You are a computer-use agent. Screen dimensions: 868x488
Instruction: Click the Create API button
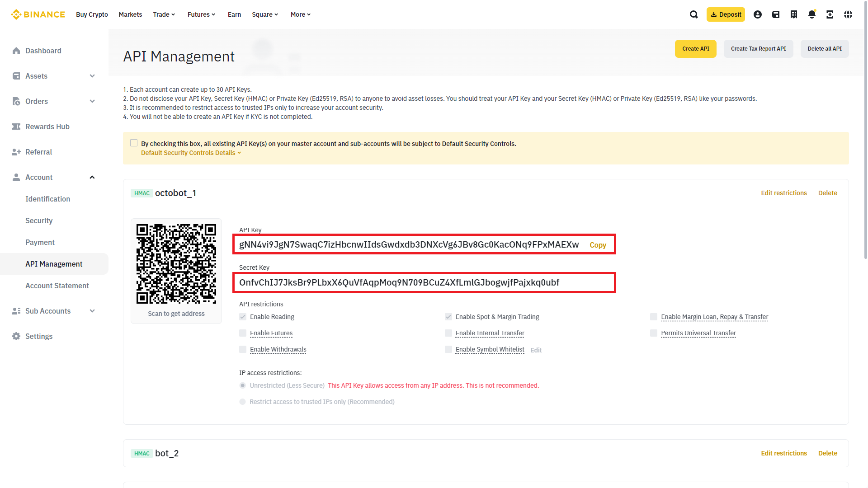pos(695,49)
